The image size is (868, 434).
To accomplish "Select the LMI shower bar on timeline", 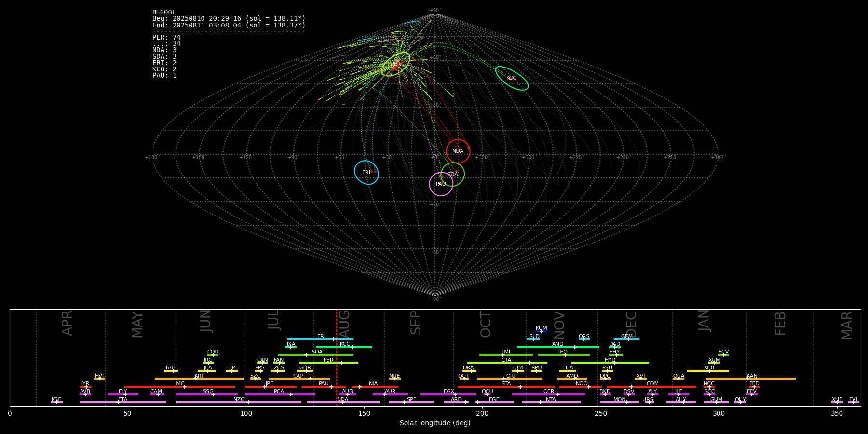I will pyautogui.click(x=506, y=355).
